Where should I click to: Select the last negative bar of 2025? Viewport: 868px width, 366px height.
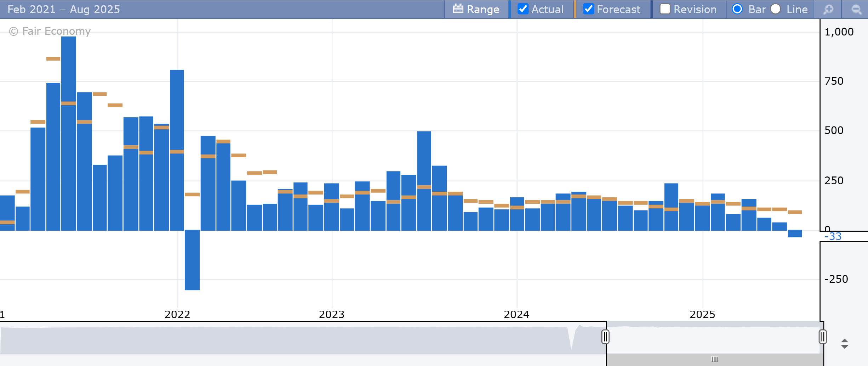point(795,233)
